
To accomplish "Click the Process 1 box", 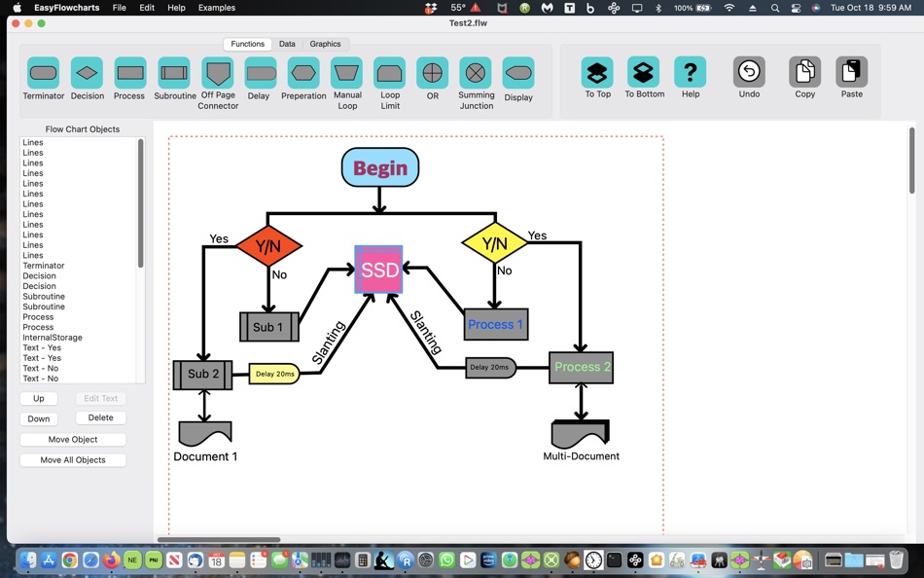I will click(x=496, y=324).
